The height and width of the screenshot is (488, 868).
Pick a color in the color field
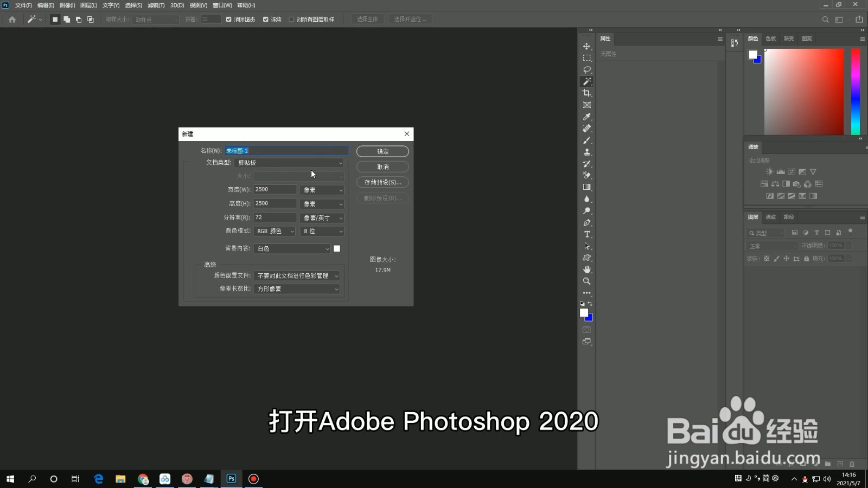pos(804,92)
